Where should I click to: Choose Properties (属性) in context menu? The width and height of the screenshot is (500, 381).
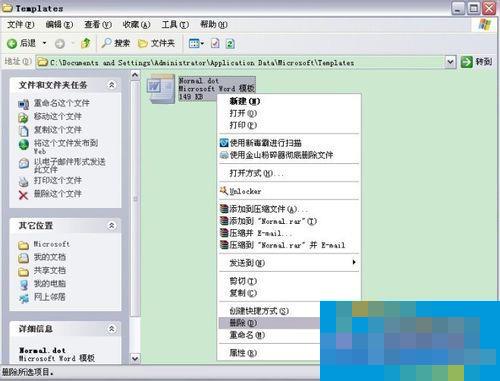[x=269, y=353]
